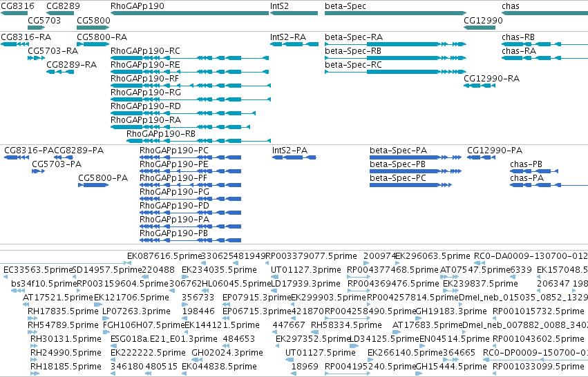This screenshot has width=588, height=377.
Task: Click transcript RhoGAPp190-RB
Action: point(198,141)
